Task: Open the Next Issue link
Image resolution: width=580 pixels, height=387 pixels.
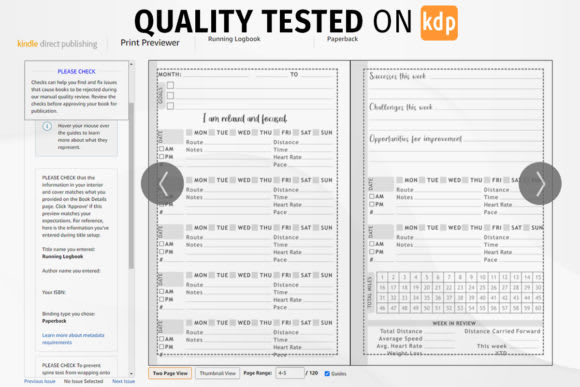Action: click(124, 381)
